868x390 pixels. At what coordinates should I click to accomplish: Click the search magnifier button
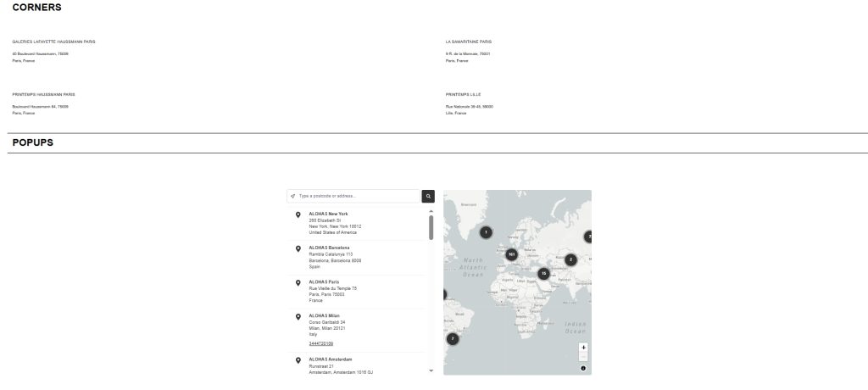pyautogui.click(x=428, y=196)
